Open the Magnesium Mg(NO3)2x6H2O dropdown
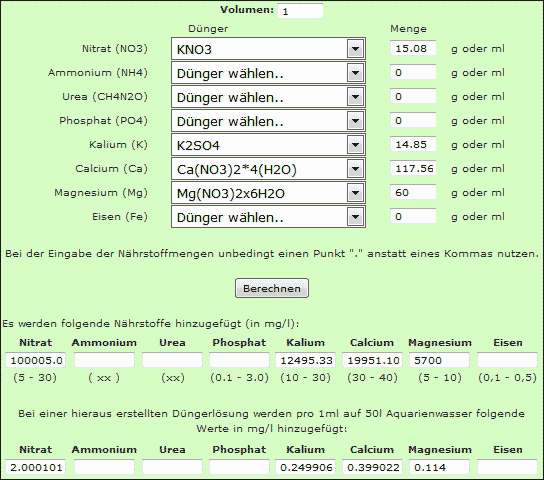Screen dimensions: 544x480 point(268,193)
